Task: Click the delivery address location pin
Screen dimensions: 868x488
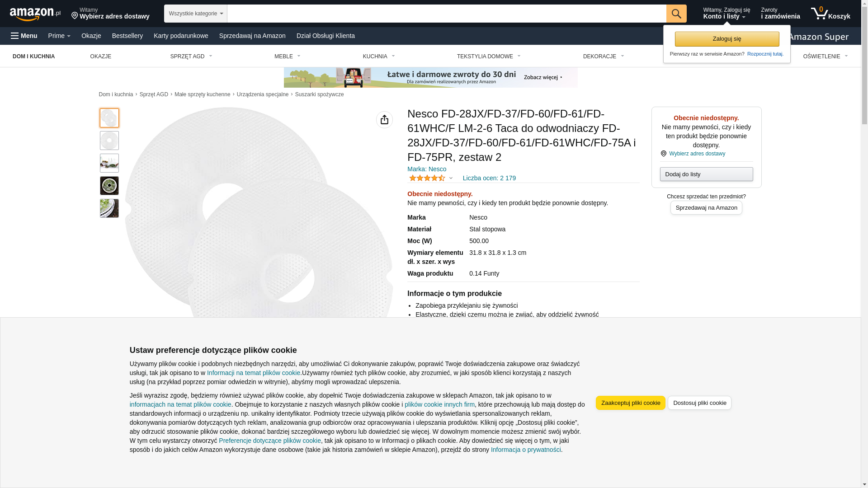Action: coord(75,16)
